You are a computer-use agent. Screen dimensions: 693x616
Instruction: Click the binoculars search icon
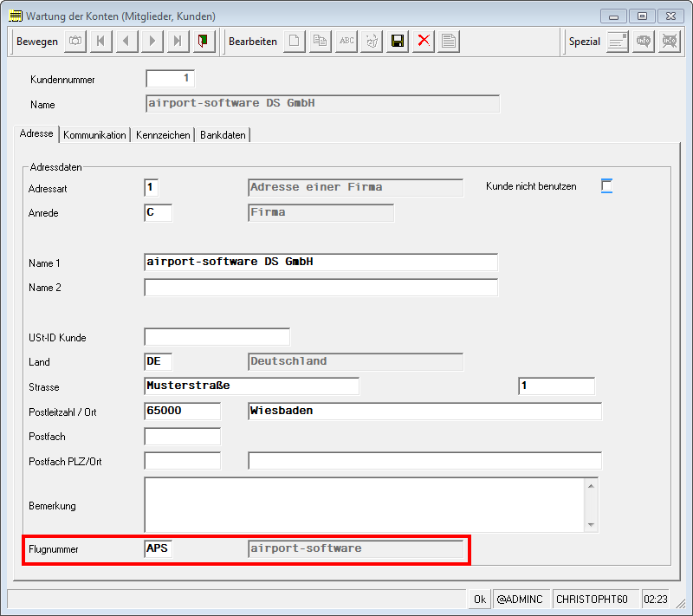[x=75, y=42]
